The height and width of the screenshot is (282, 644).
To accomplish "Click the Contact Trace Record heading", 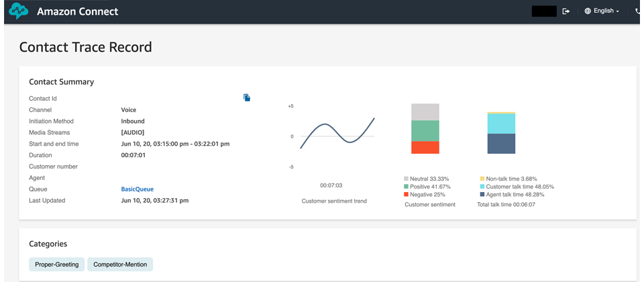I will click(85, 47).
